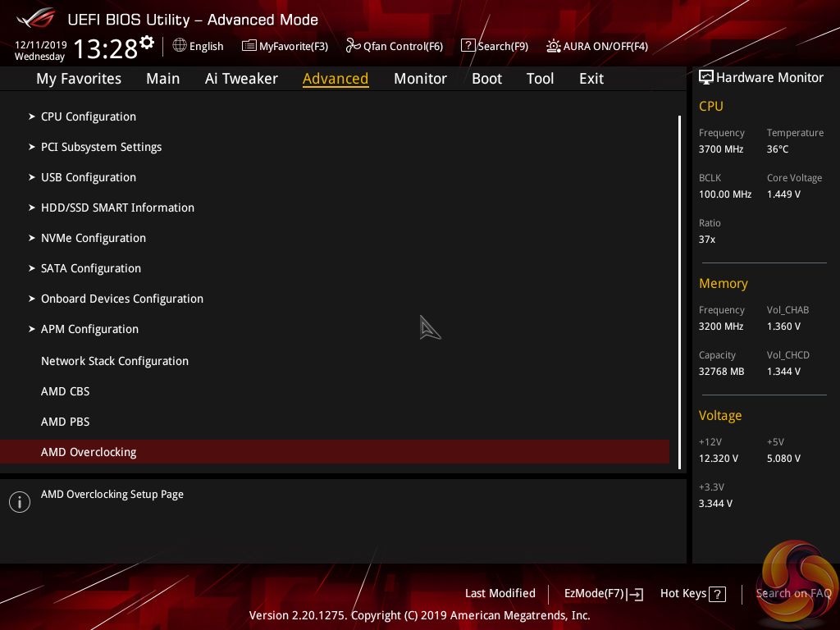Switch to the Tool tab
The width and height of the screenshot is (840, 630).
point(540,79)
